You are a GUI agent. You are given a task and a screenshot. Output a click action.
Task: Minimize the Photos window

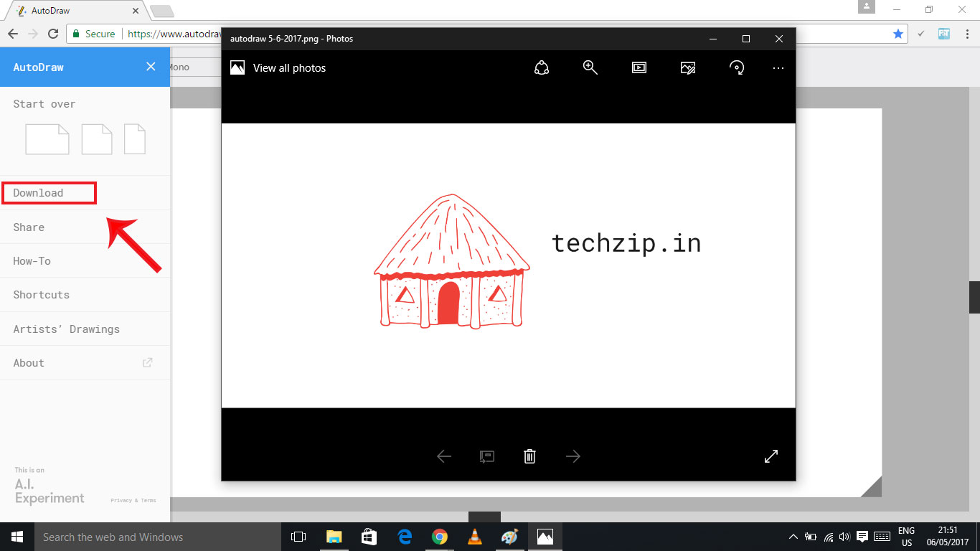(x=713, y=39)
